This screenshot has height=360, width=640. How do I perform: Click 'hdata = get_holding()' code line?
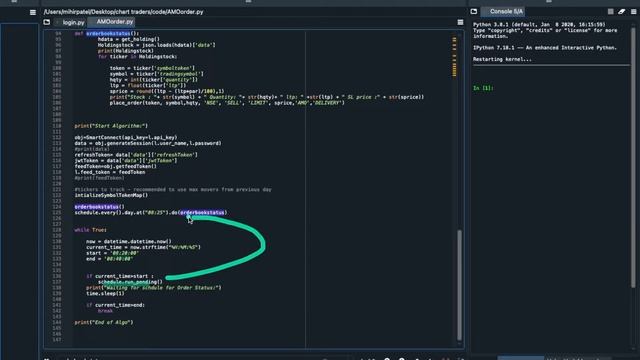[129, 39]
